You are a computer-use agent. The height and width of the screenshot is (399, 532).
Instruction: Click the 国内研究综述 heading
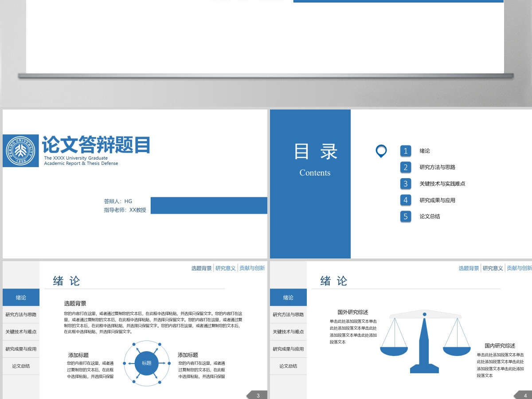[x=500, y=346]
